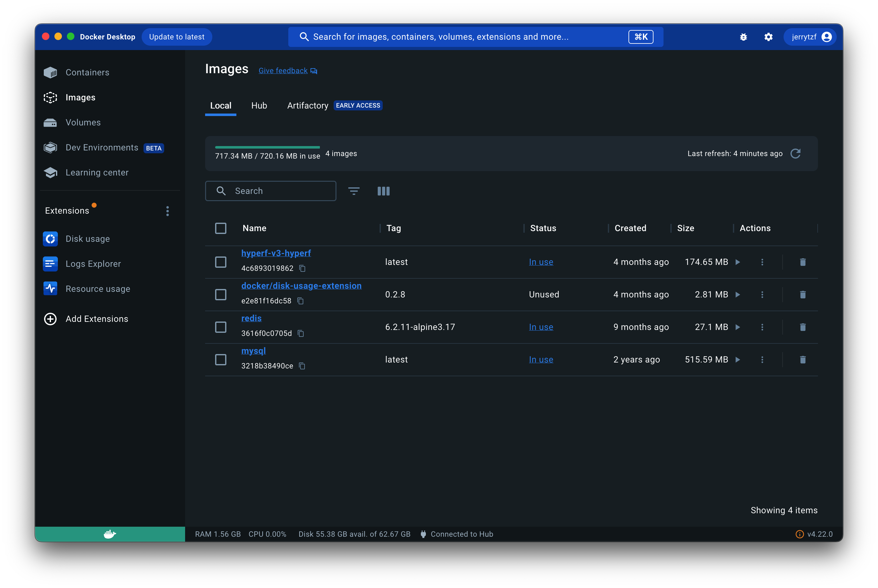Delete the mysql image

pyautogui.click(x=802, y=359)
